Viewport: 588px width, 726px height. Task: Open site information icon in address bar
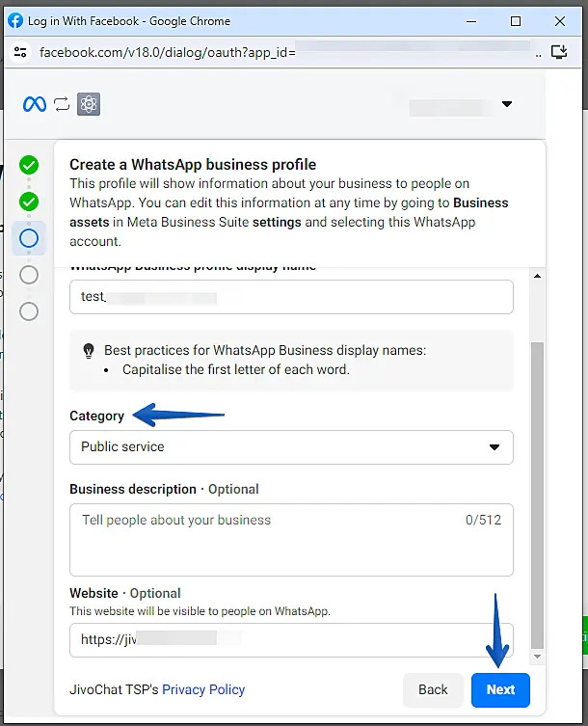pyautogui.click(x=21, y=52)
